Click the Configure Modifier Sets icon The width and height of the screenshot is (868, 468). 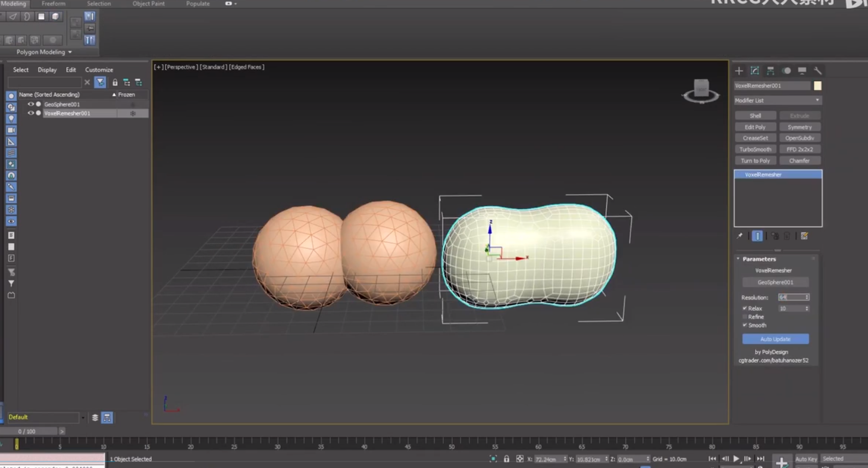click(x=804, y=236)
